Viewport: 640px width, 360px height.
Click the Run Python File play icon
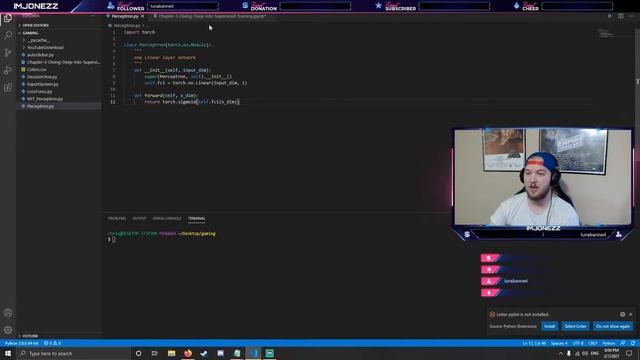[x=610, y=16]
